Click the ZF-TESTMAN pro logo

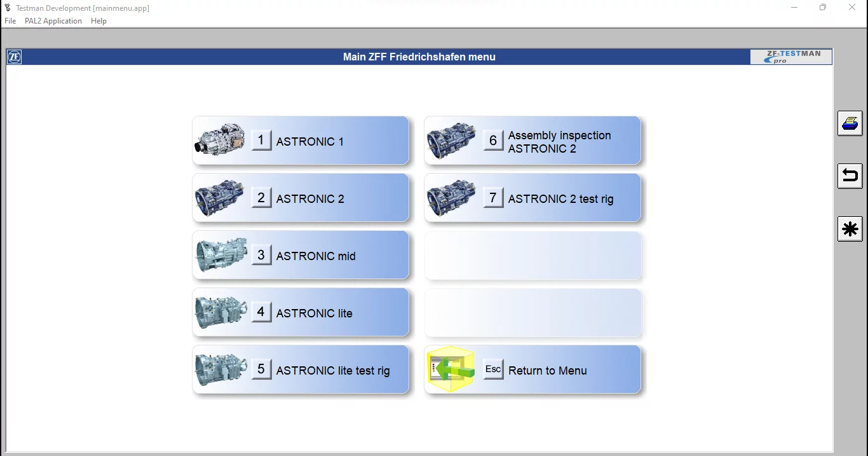pos(790,57)
